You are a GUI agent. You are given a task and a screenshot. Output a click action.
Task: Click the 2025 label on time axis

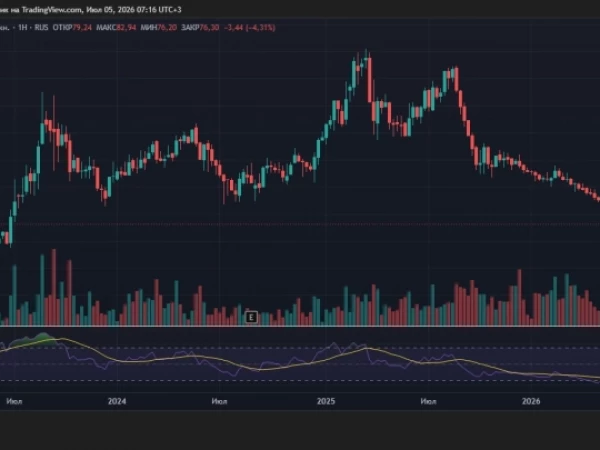click(x=326, y=401)
